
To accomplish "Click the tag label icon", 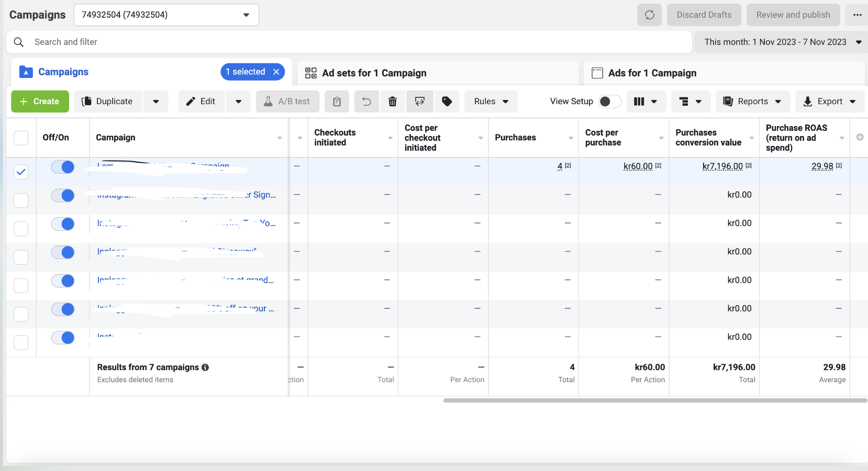I will (447, 102).
